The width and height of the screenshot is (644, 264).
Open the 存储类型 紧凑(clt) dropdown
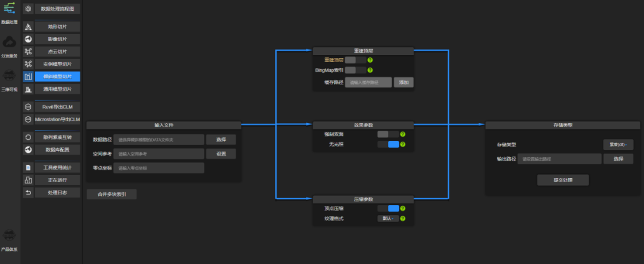pyautogui.click(x=618, y=145)
